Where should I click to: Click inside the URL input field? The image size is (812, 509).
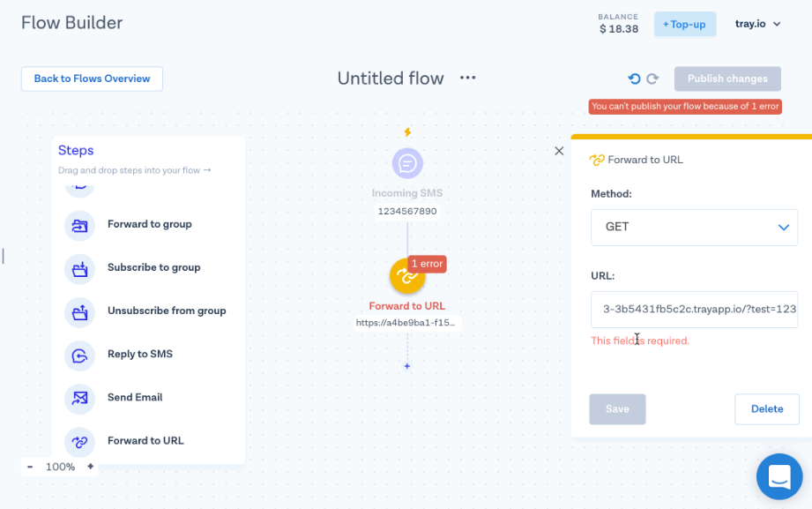point(694,310)
